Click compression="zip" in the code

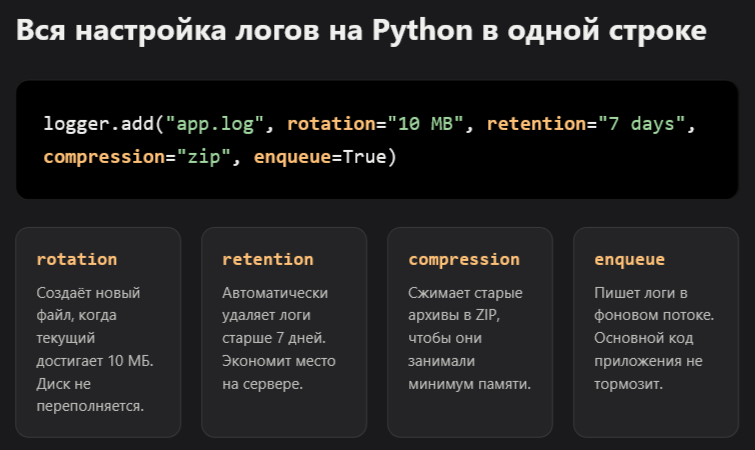(137, 157)
